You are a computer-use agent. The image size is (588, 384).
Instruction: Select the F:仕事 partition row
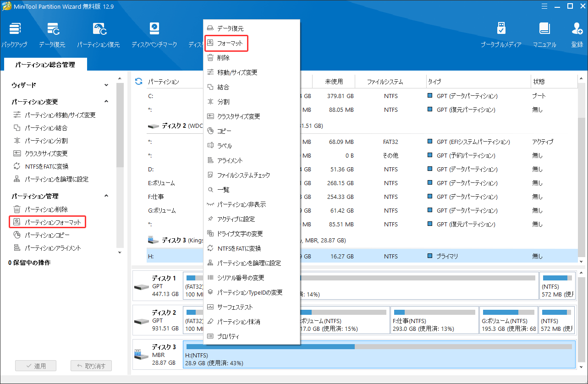pyautogui.click(x=362, y=197)
